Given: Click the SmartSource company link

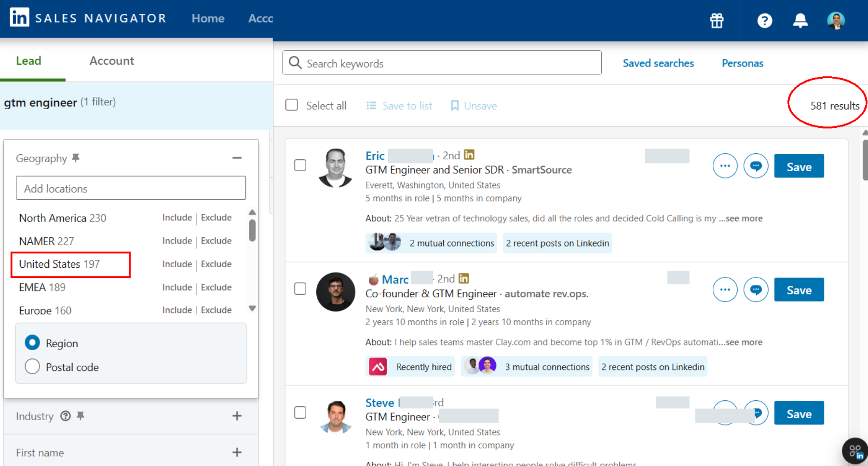Looking at the screenshot, I should pos(542,170).
